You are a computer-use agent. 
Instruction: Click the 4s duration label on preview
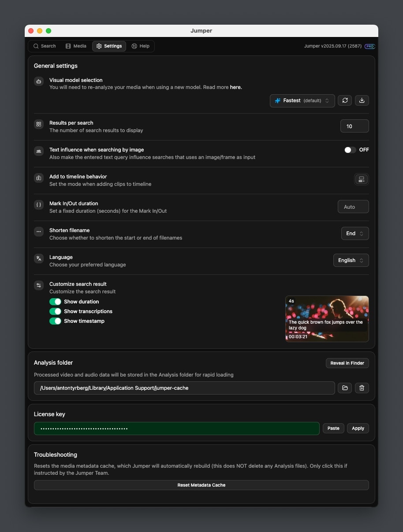pos(291,301)
